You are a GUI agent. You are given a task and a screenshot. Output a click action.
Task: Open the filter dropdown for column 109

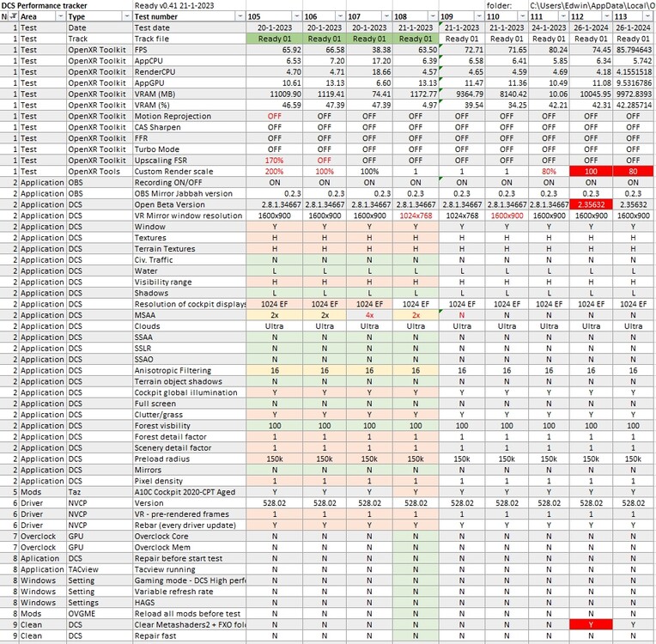(x=479, y=16)
